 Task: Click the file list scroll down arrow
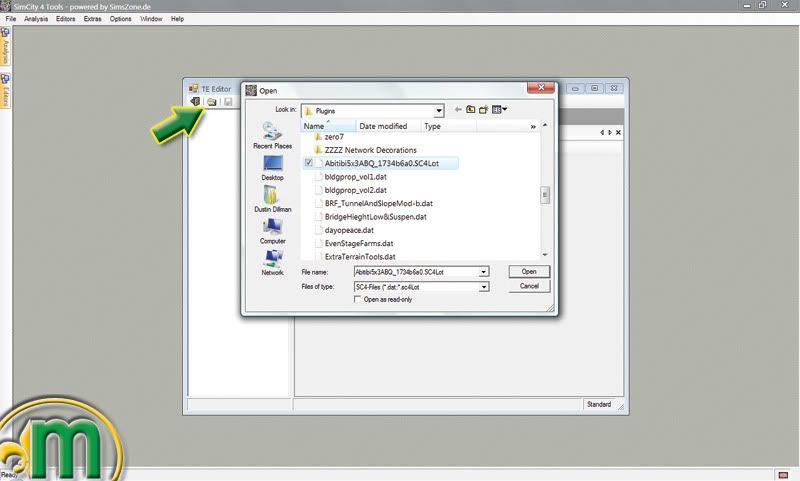(545, 255)
